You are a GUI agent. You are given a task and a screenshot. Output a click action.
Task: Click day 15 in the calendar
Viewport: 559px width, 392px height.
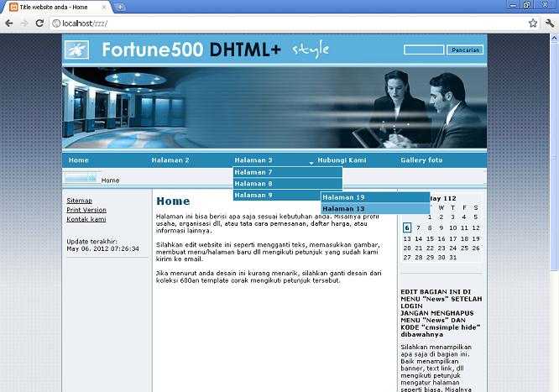pyautogui.click(x=430, y=238)
